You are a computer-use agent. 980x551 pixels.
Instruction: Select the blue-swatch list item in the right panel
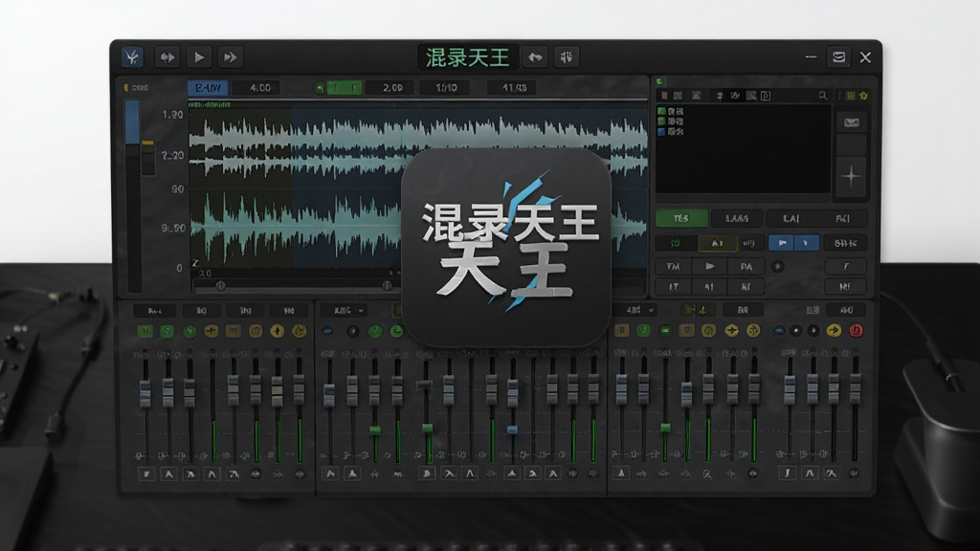(671, 132)
